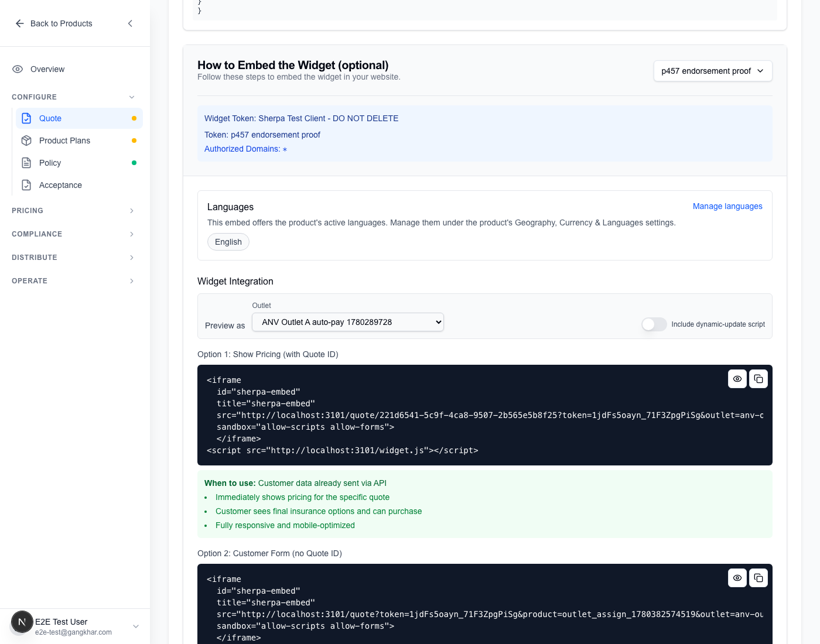
Task: Click the Option 1 iframe code block
Action: coord(485,415)
